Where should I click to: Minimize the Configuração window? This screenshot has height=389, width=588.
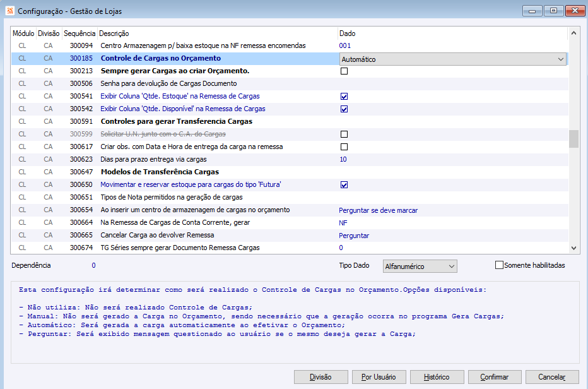tap(532, 11)
